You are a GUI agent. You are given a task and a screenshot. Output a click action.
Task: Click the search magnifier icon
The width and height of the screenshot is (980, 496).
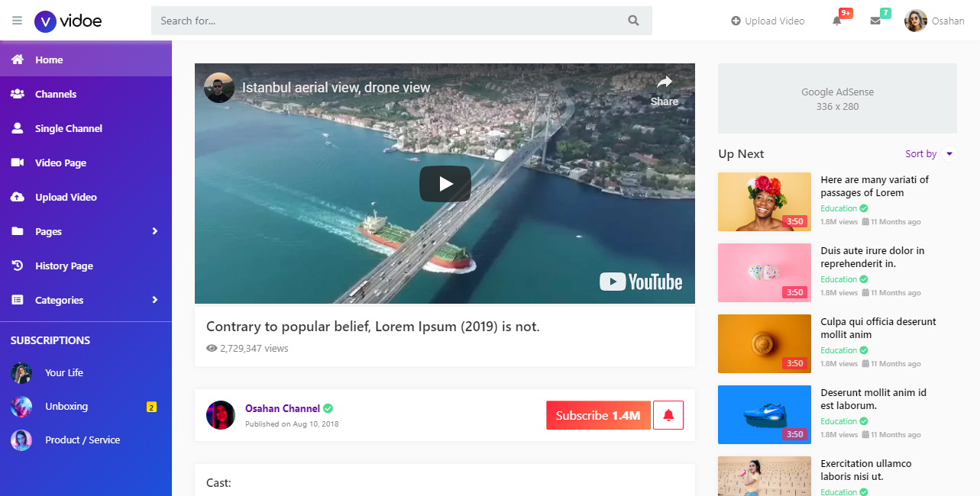[x=633, y=21]
